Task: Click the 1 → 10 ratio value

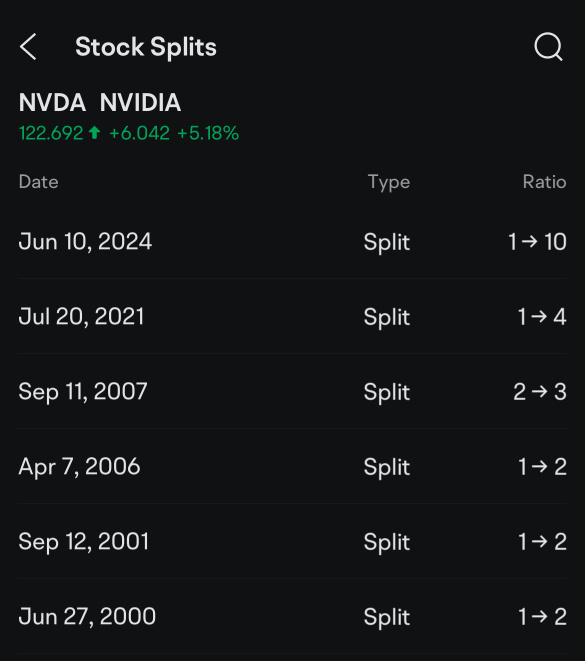Action: point(537,242)
